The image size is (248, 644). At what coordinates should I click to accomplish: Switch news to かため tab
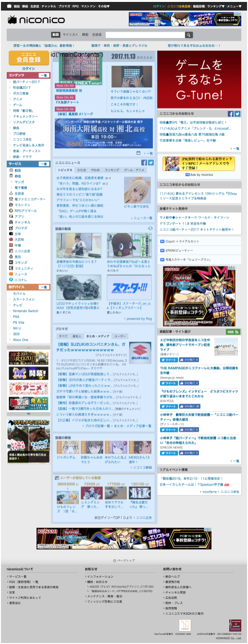(x=81, y=170)
